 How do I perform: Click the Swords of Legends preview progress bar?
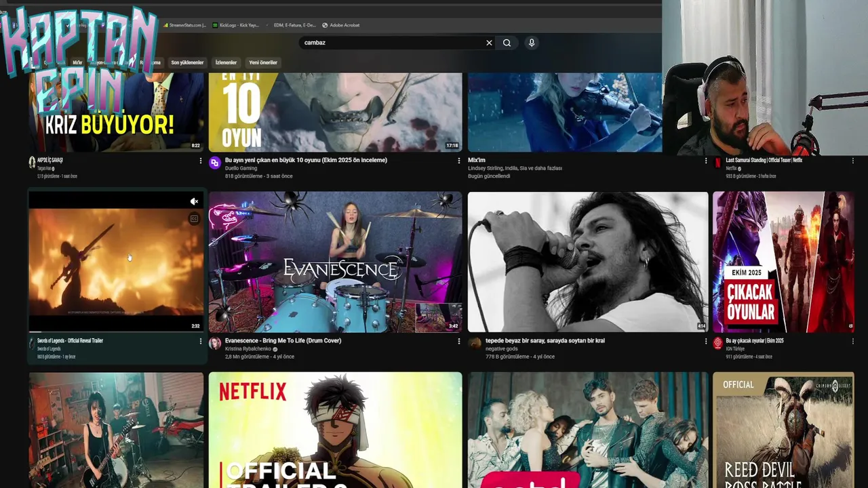pyautogui.click(x=116, y=331)
